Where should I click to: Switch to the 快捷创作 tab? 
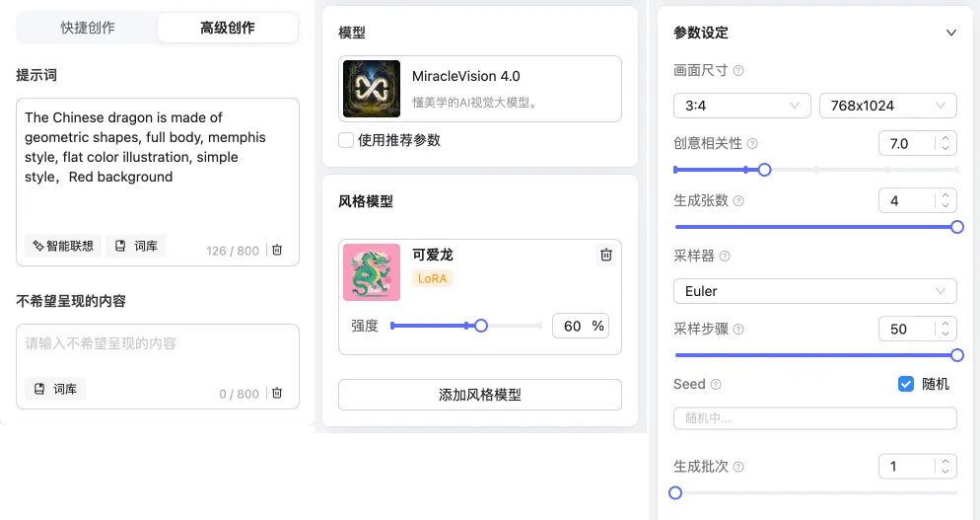88,28
